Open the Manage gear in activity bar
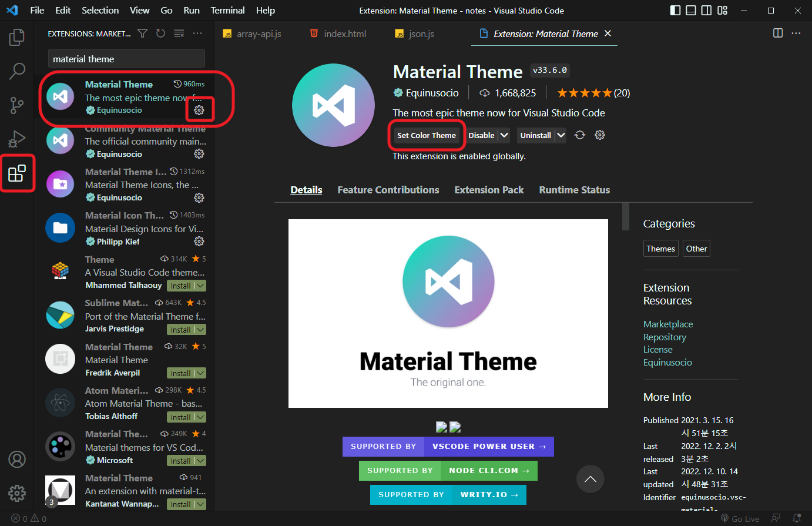812x526 pixels. [17, 493]
